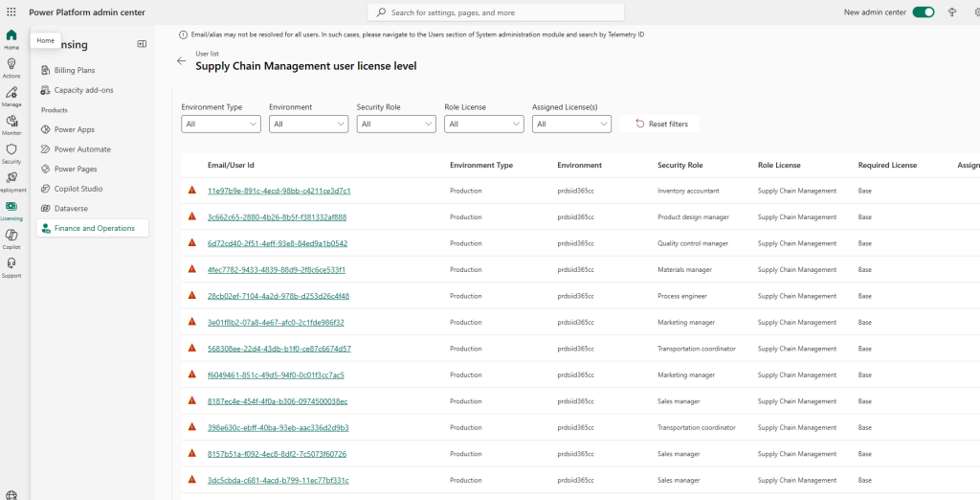Open user link f6049461-851c-49d5-94f0-0c01f3cc7ac5
This screenshot has width=980, height=500.
276,375
